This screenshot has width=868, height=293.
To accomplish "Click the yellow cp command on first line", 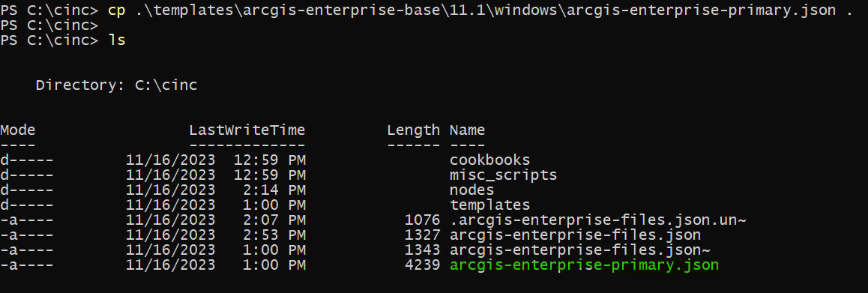I will 118,10.
